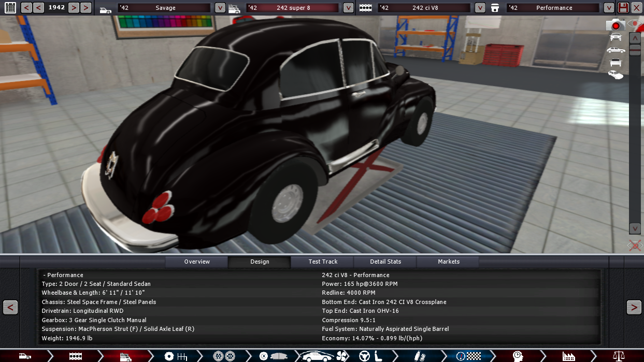
Task: Open the wheels and tires section icon
Action: [224, 356]
